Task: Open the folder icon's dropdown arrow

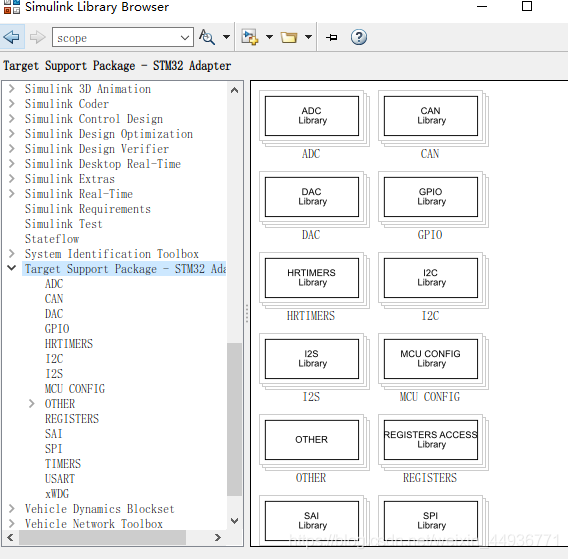Action: tap(308, 37)
